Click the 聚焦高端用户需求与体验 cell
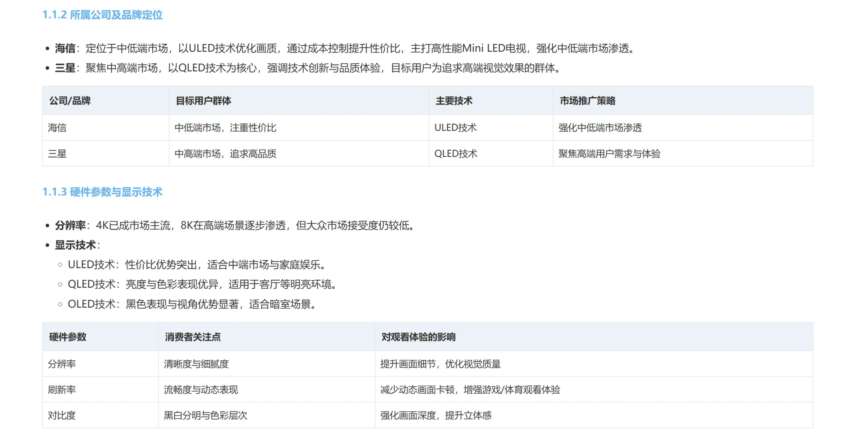 point(609,154)
